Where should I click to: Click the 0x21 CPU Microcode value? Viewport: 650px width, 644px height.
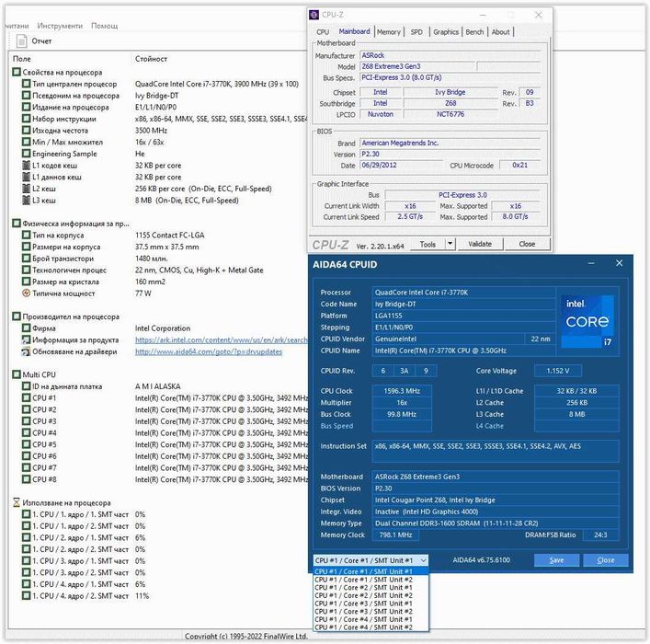point(520,166)
